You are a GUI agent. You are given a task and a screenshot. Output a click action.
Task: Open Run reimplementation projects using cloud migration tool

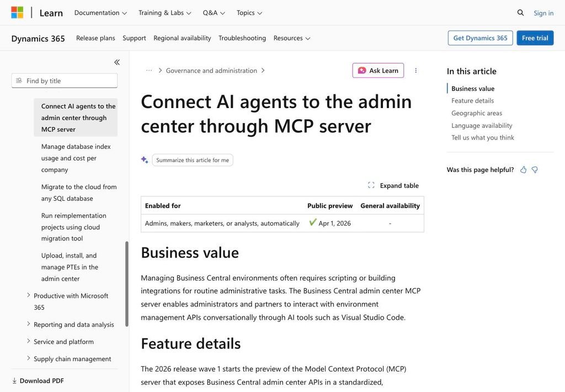[73, 227]
